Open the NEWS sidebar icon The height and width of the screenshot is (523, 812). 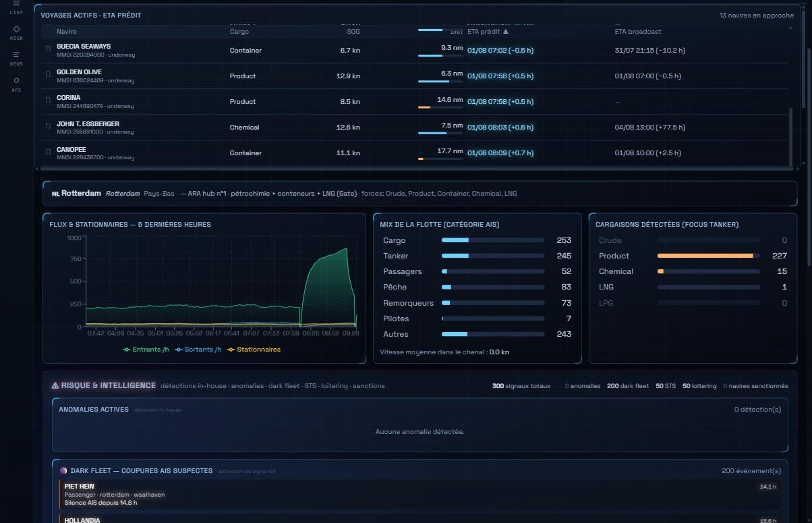16,55
